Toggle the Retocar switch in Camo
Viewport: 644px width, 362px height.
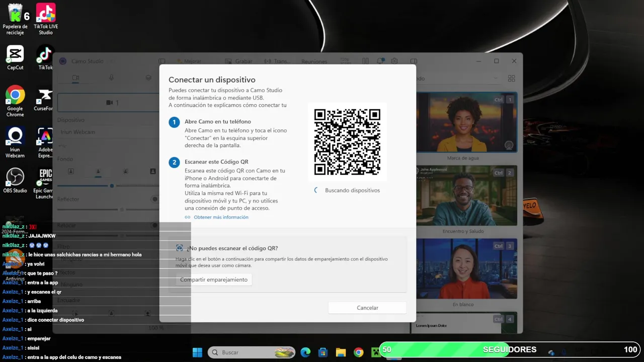(x=154, y=225)
